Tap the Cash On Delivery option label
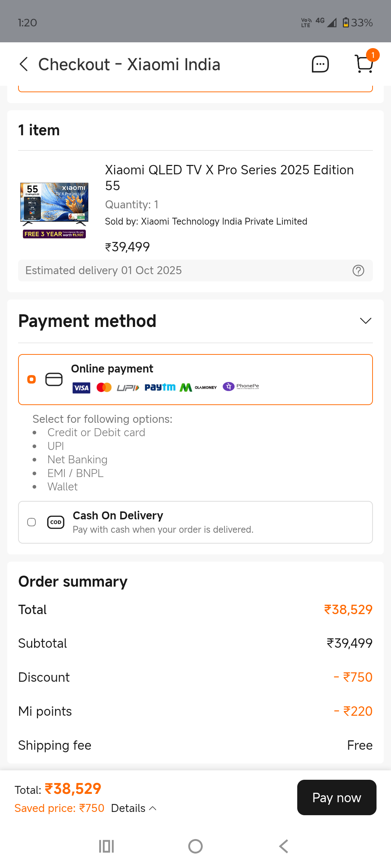This screenshot has width=391, height=868. (x=118, y=515)
